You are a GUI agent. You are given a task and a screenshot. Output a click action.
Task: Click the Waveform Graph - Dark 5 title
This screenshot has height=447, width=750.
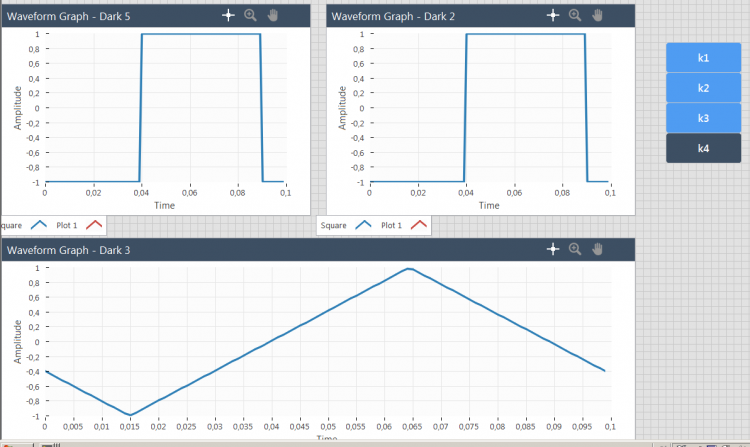68,16
